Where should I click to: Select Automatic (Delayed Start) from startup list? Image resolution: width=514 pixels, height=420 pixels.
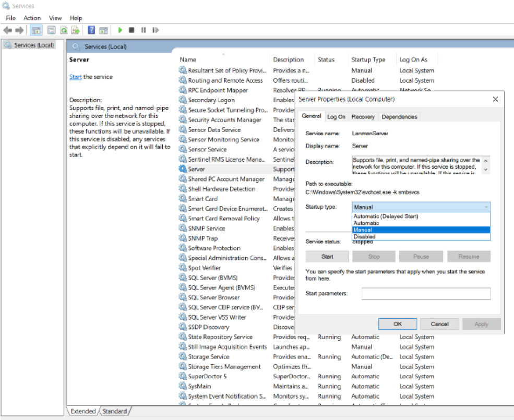(386, 216)
